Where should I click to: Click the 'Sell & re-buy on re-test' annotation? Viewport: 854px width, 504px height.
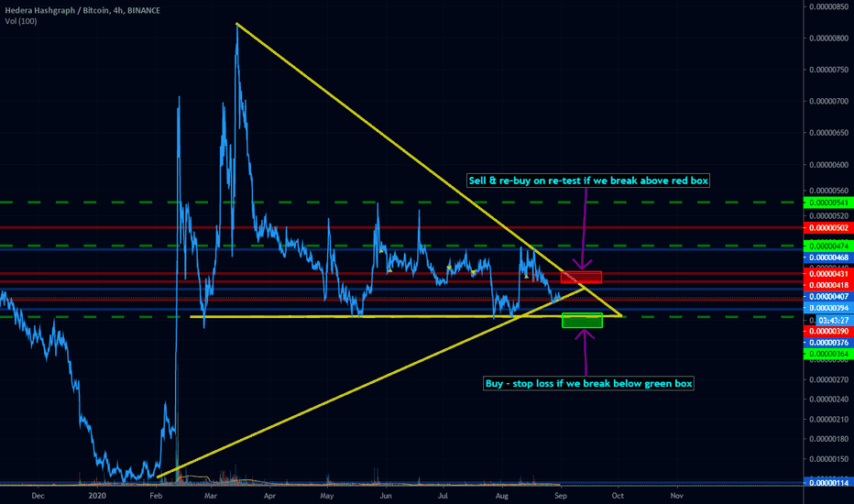click(589, 181)
